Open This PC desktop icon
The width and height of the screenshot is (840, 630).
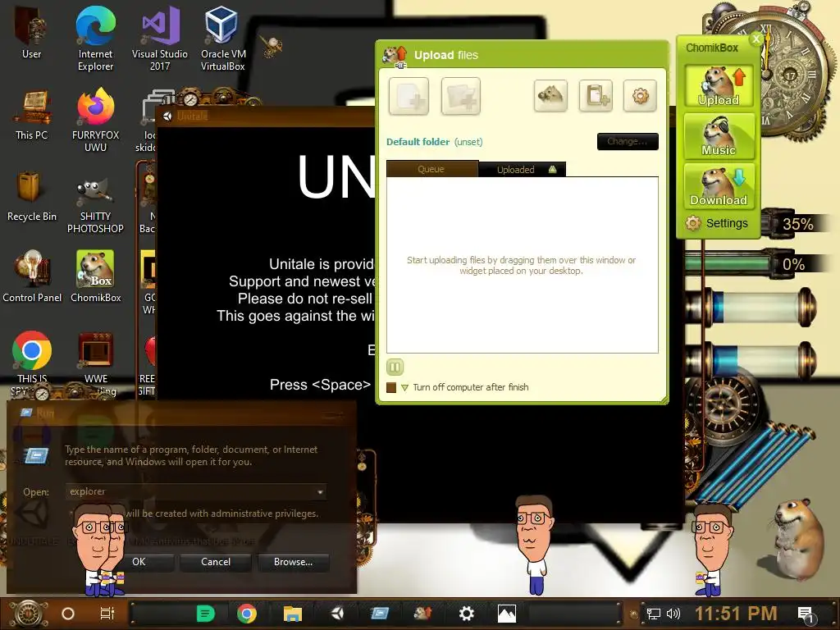pyautogui.click(x=31, y=115)
